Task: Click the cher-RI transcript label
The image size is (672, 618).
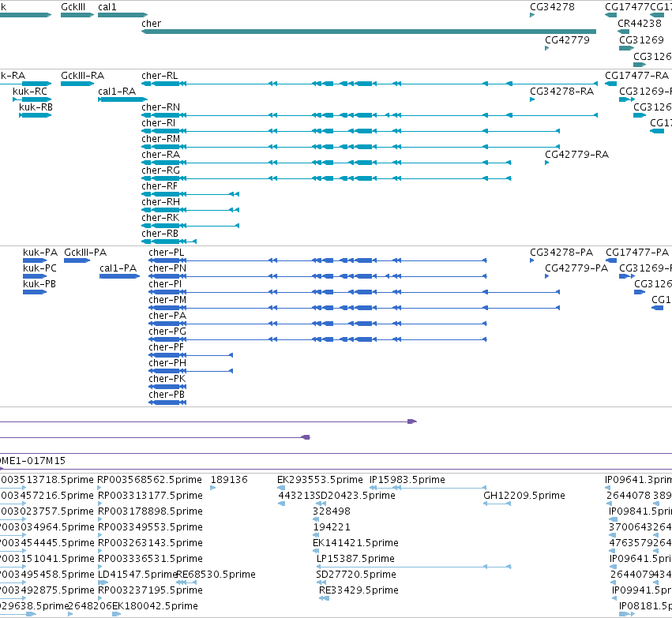Action: point(158,123)
